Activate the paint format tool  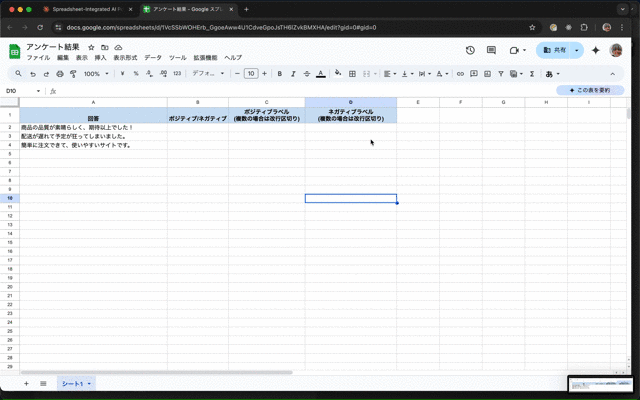point(73,74)
